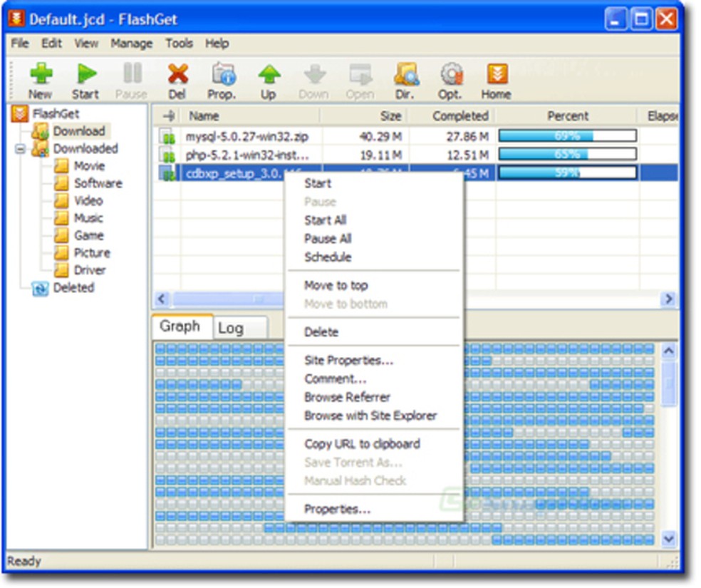The width and height of the screenshot is (701, 588).
Task: Click the 65% progress bar of php
Action: pos(567,155)
